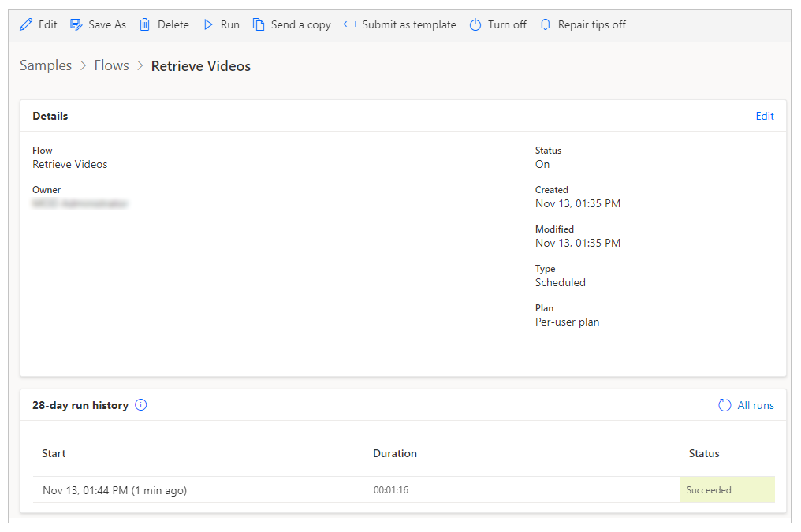Click the Status value On
The image size is (801, 532).
[542, 165]
